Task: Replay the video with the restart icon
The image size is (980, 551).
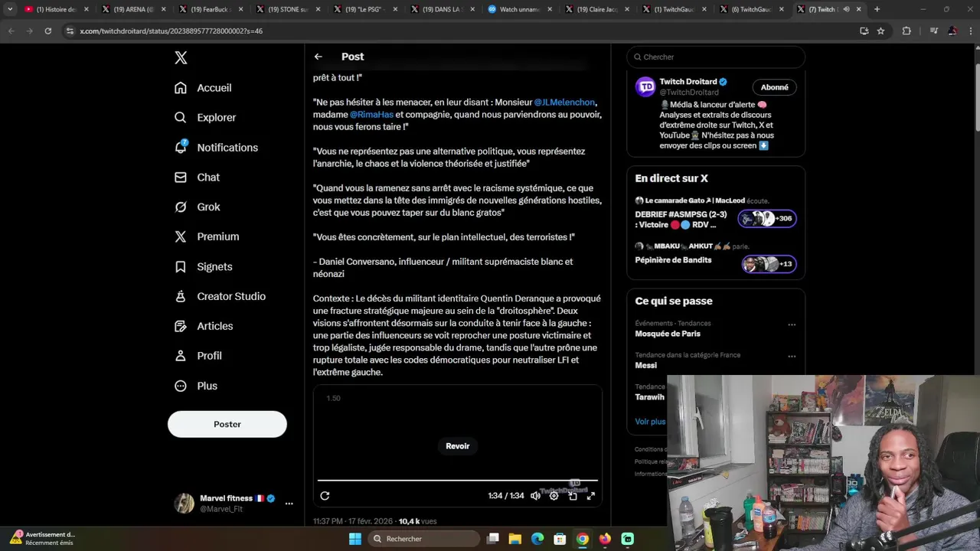Action: coord(325,496)
